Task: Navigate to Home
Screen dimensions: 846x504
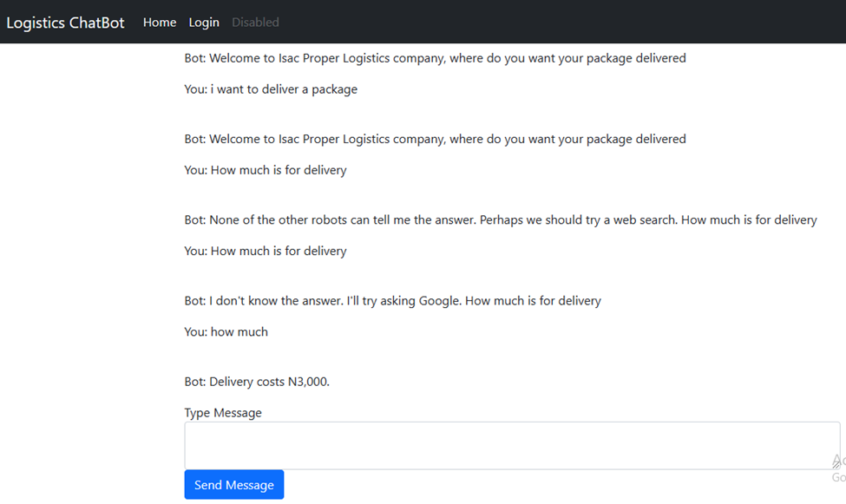Action: (x=160, y=23)
